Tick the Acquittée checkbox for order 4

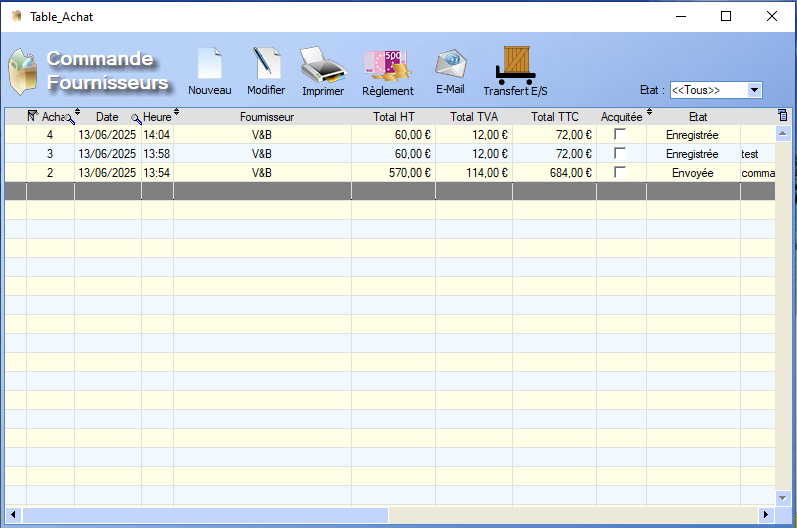pos(620,134)
